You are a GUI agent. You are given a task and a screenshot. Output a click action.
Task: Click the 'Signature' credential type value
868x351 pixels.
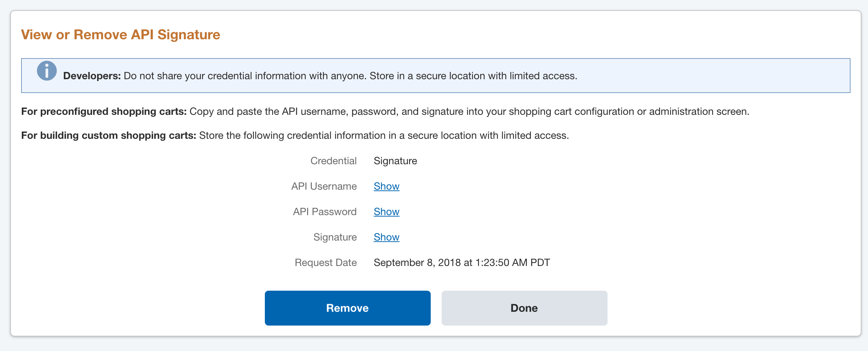395,161
